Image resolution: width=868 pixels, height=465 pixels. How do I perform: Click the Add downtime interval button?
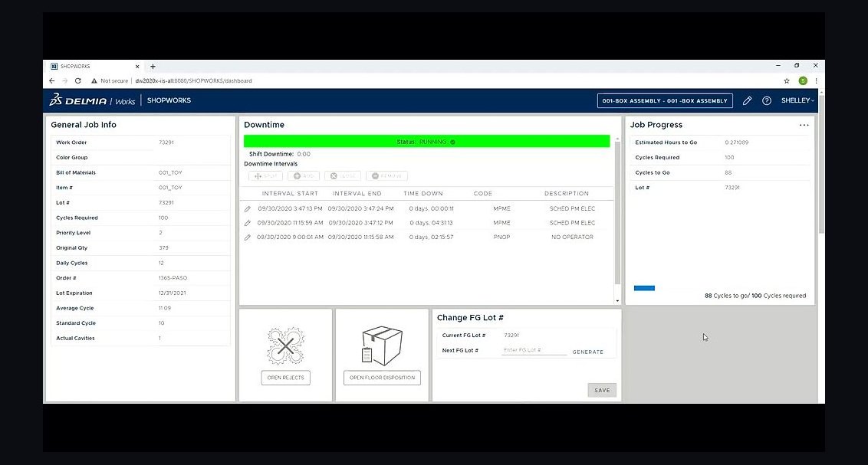tap(304, 176)
